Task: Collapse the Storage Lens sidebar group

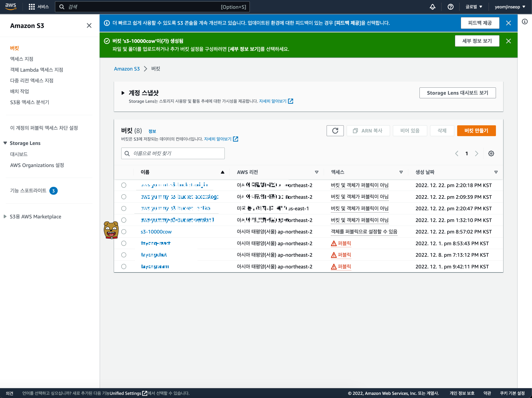Action: pyautogui.click(x=5, y=143)
